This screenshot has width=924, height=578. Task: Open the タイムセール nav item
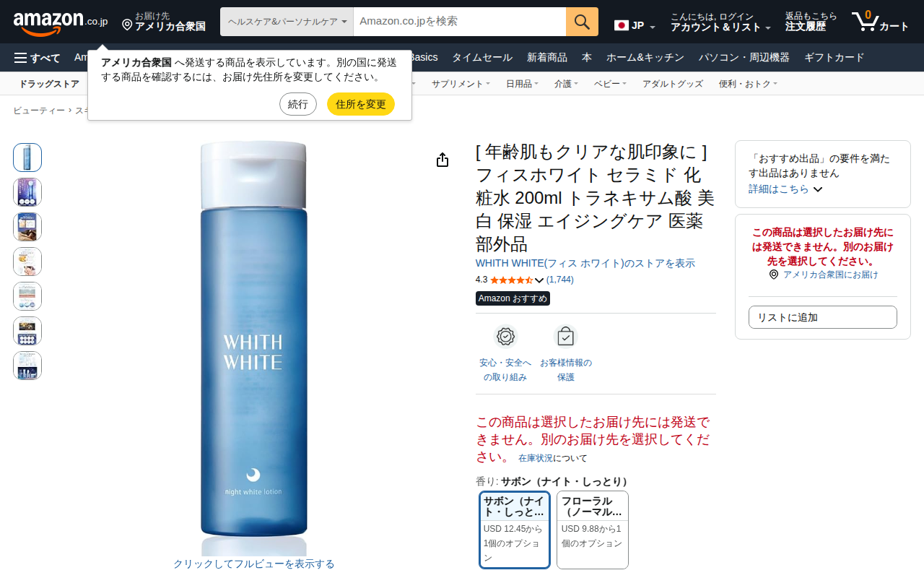click(482, 58)
